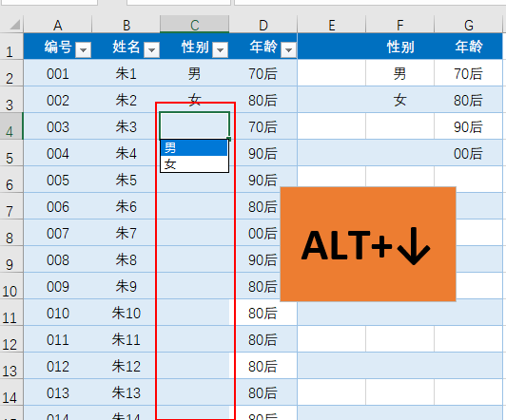The image size is (506, 420).
Task: Select row 10 header
Action: 11,286
